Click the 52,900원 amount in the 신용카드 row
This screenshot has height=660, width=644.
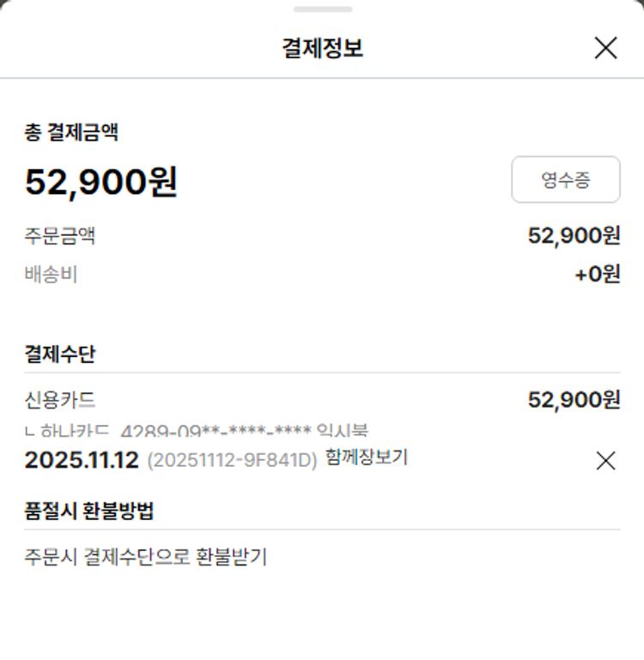coord(574,399)
